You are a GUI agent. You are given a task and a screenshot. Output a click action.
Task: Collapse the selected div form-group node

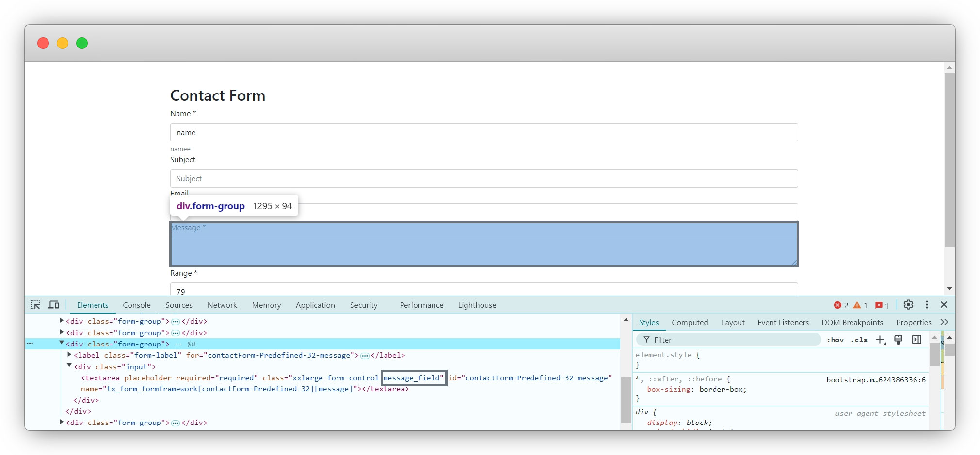pos(62,343)
